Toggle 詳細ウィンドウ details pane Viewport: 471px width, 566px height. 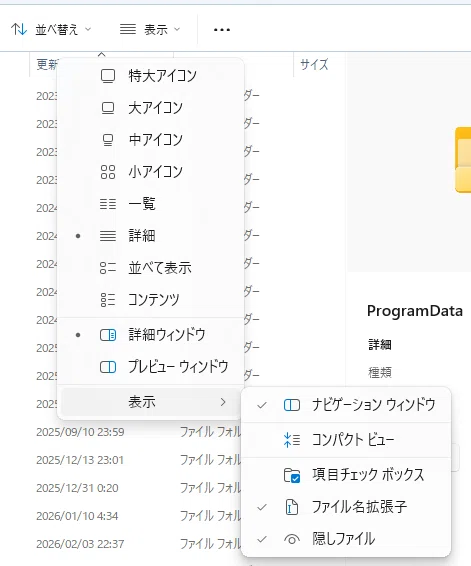click(151, 335)
